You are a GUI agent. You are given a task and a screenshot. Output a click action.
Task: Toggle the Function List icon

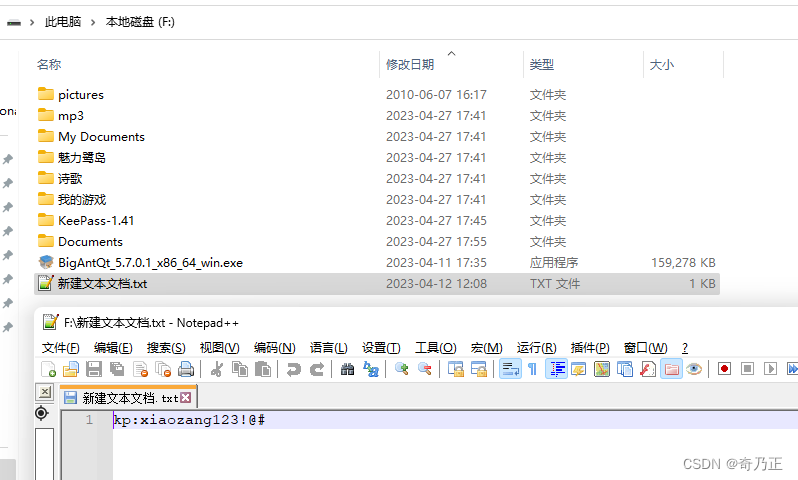pyautogui.click(x=648, y=369)
